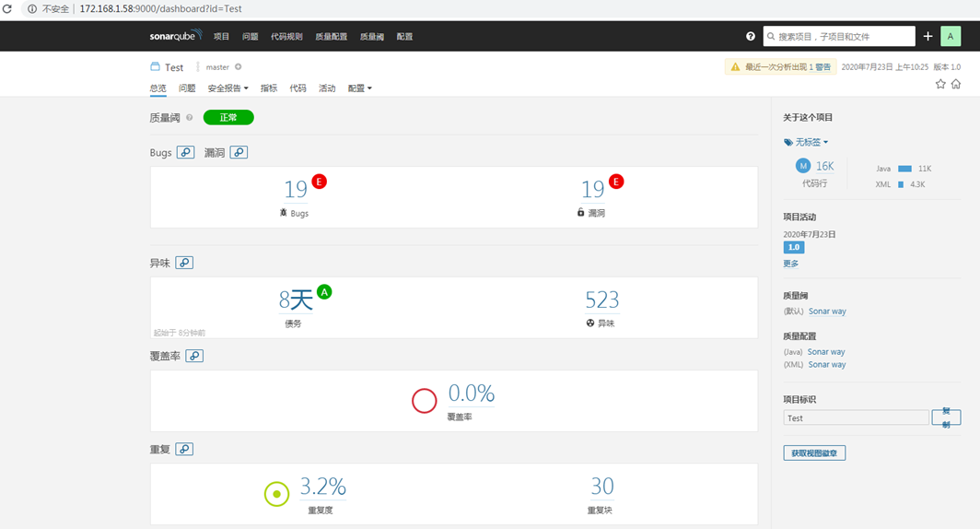The width and height of the screenshot is (980, 529).
Task: Open 项目 in top navigation
Action: tap(221, 36)
